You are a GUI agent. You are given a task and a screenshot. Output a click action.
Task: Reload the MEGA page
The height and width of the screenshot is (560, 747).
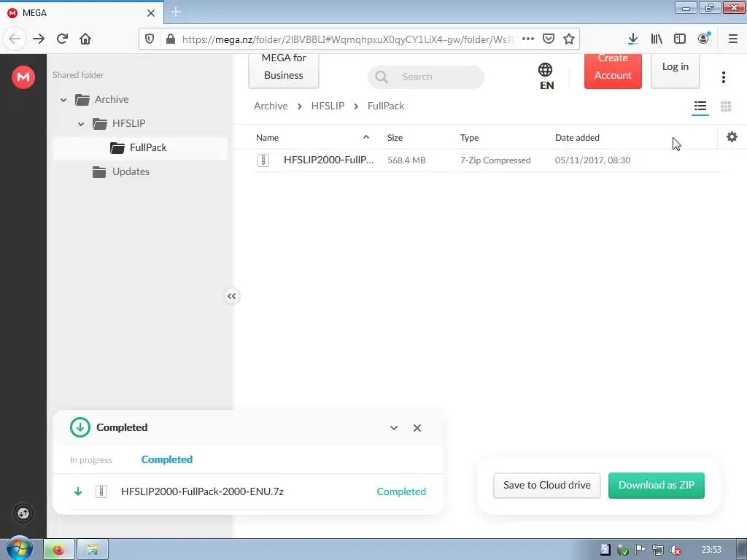(x=63, y=39)
